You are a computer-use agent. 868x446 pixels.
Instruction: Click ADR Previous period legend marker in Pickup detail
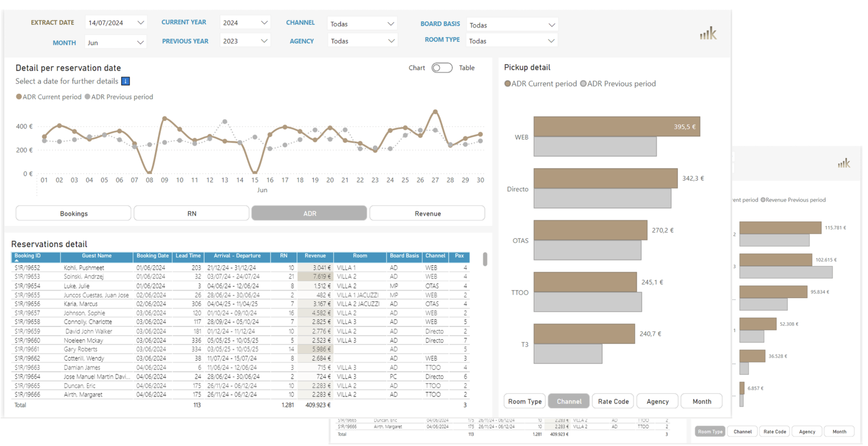(x=583, y=84)
